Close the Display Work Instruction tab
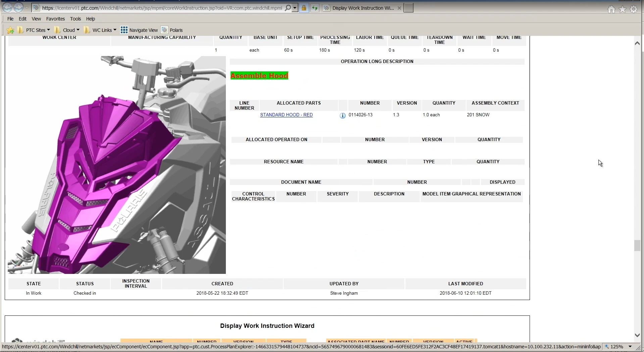Viewport: 644px width, 352px height. click(x=399, y=8)
